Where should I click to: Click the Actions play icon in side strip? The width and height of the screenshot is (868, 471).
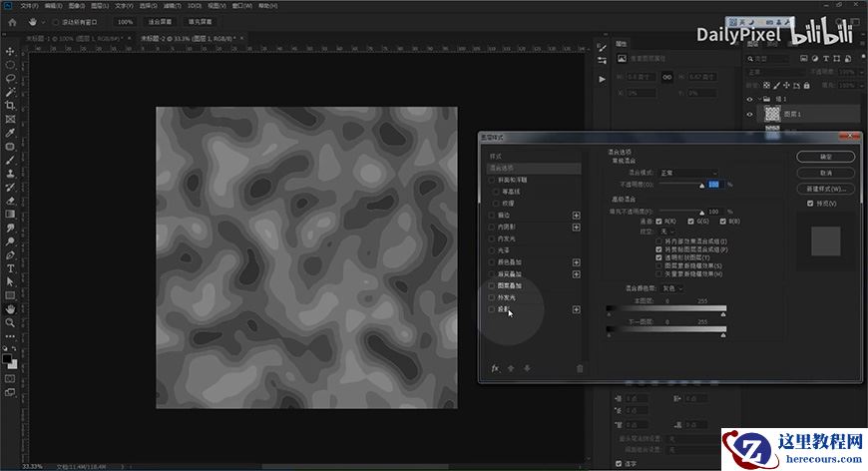coord(602,79)
